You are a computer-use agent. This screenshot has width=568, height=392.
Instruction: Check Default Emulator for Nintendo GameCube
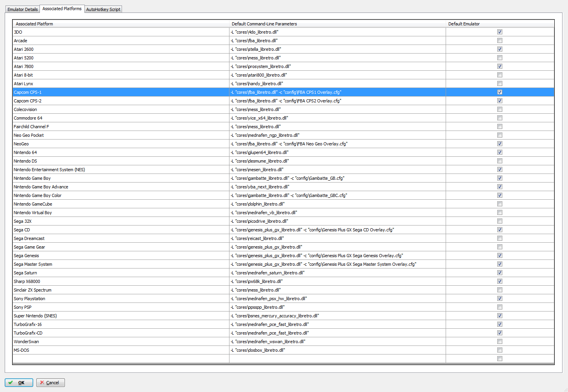(500, 204)
